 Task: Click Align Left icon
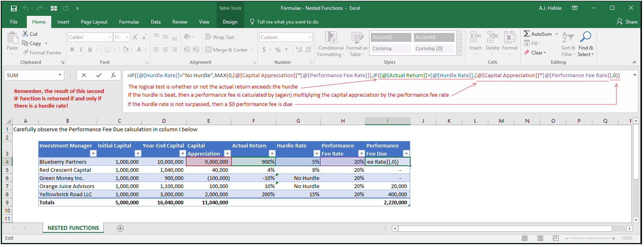(x=157, y=50)
